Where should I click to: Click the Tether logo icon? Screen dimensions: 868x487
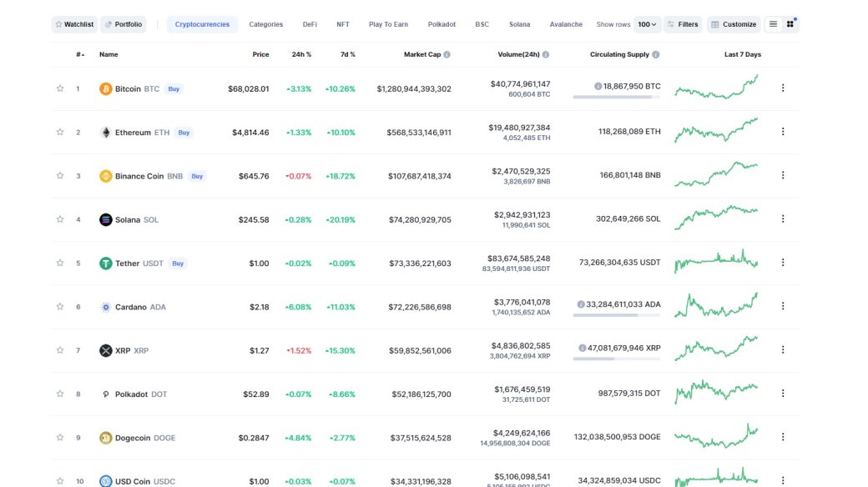(x=106, y=264)
